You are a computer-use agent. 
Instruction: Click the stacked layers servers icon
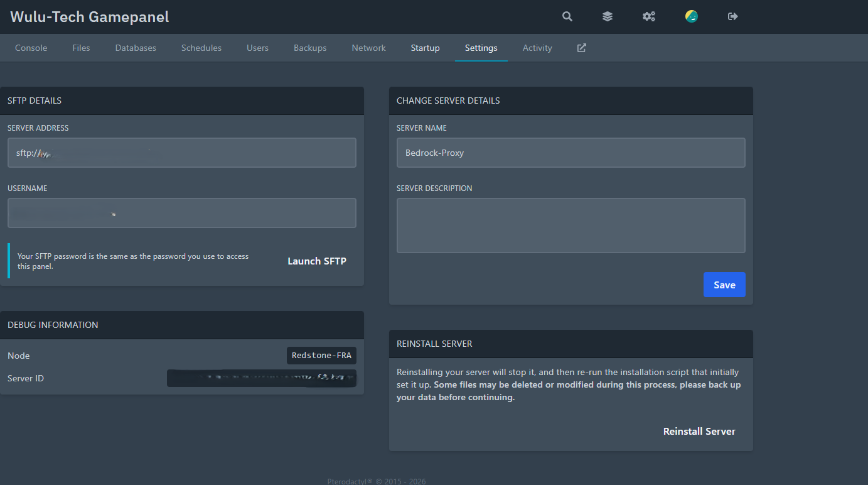[x=608, y=17]
